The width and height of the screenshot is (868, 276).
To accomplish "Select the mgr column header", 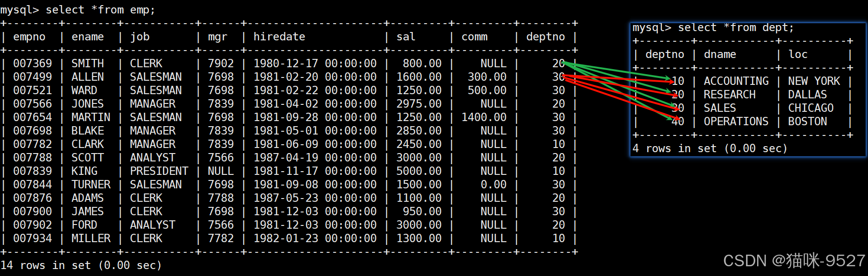I will (x=218, y=37).
